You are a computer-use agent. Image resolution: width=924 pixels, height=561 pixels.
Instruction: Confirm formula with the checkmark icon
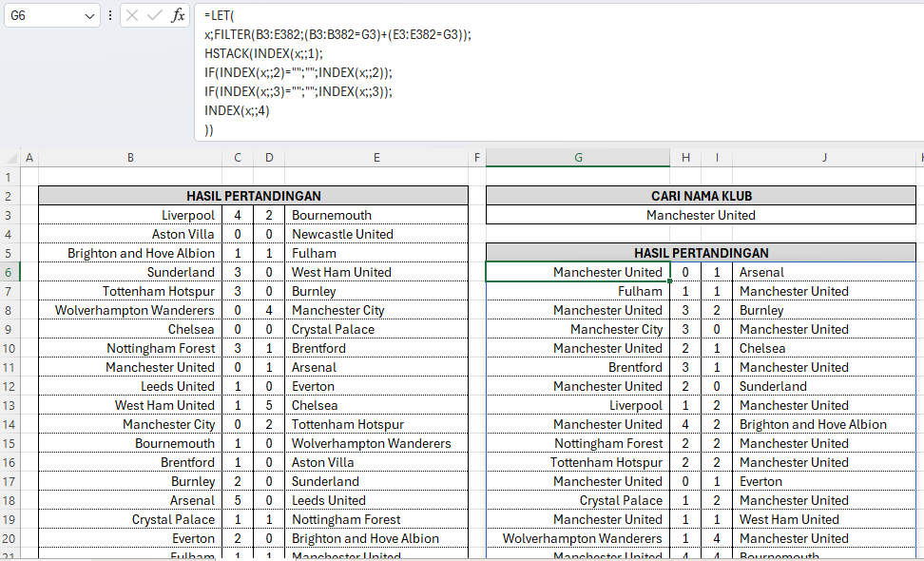[x=154, y=16]
